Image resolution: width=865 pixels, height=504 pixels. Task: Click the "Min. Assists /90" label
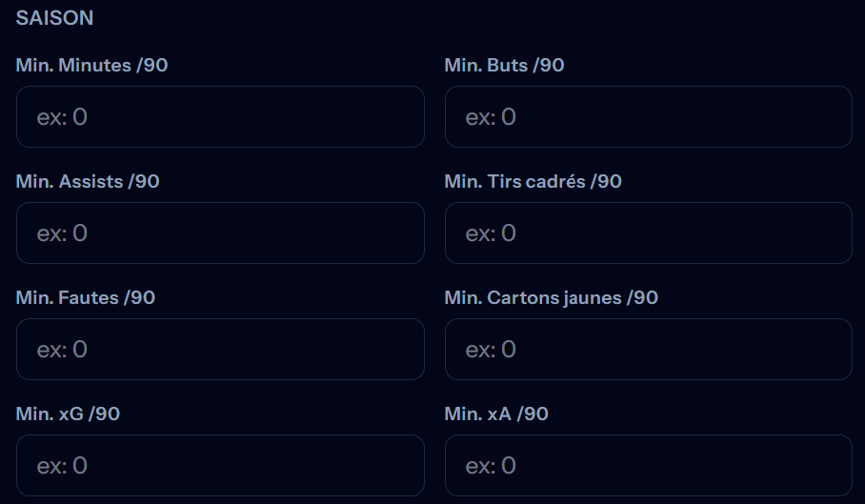click(88, 182)
